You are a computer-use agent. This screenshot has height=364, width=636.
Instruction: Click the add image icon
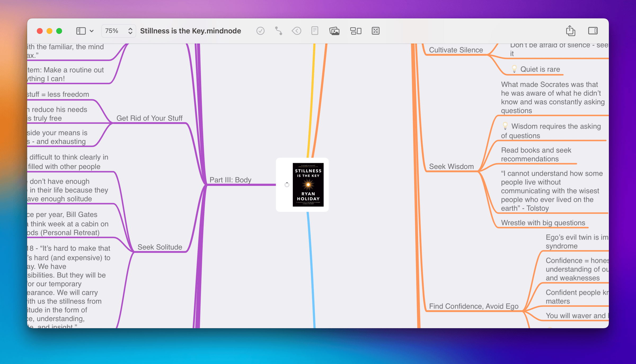[334, 31]
